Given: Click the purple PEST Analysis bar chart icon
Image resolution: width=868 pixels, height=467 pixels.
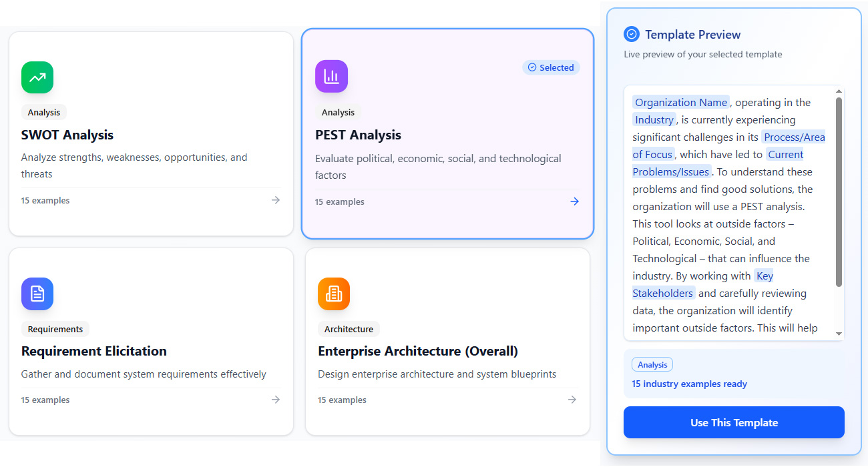Looking at the screenshot, I should [331, 77].
